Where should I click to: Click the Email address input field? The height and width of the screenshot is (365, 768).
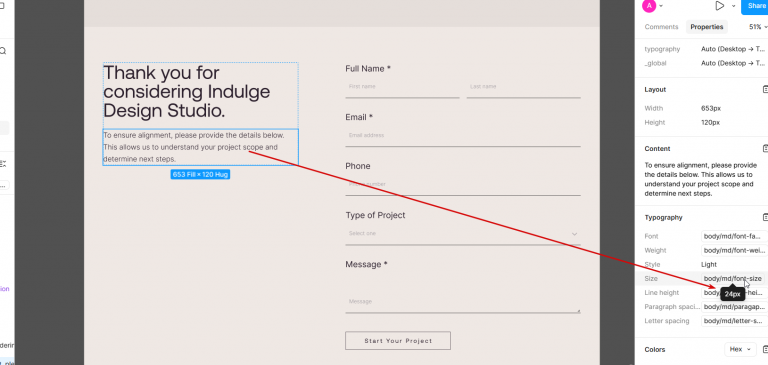(463, 136)
